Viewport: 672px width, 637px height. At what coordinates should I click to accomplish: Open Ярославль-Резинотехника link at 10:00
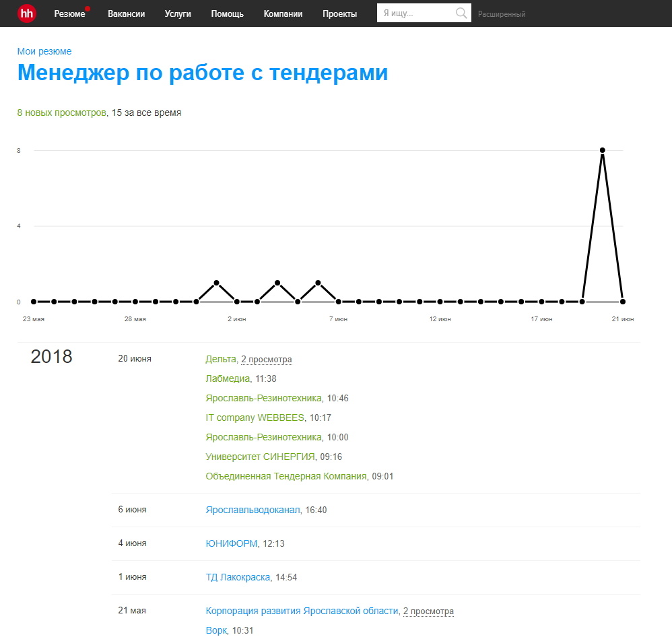pos(263,437)
